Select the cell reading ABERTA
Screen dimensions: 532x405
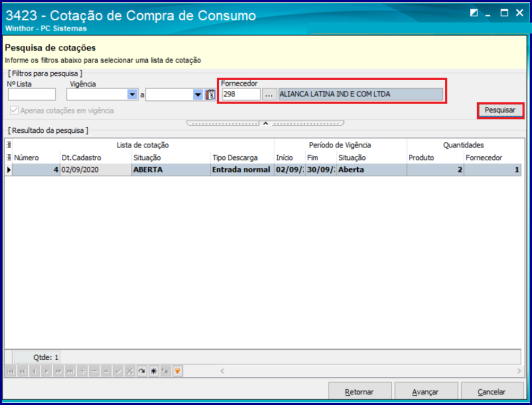171,170
